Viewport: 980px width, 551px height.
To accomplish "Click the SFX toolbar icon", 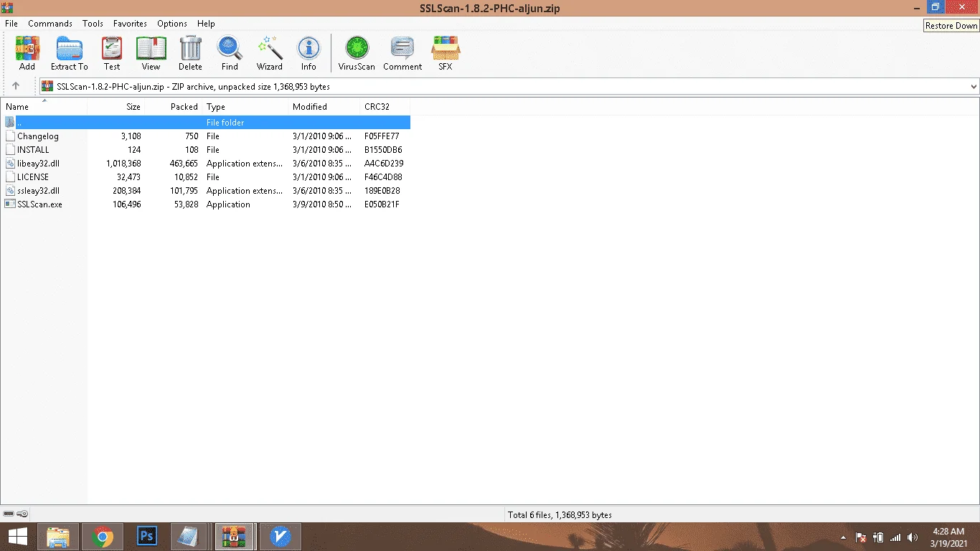I will click(x=446, y=54).
